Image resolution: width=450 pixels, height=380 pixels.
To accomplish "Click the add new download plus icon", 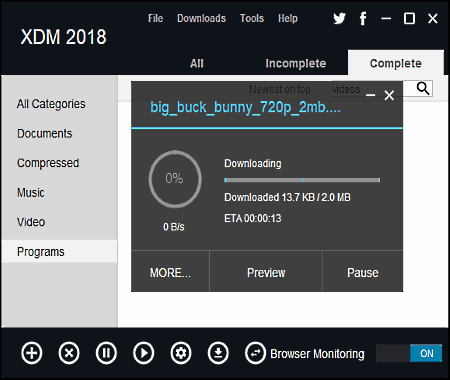I will click(x=32, y=353).
